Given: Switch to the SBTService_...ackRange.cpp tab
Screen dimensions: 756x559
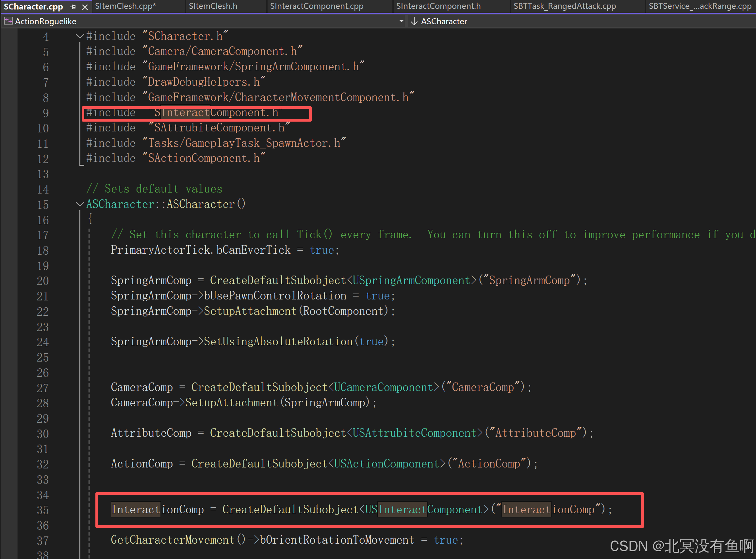Looking at the screenshot, I should [699, 6].
